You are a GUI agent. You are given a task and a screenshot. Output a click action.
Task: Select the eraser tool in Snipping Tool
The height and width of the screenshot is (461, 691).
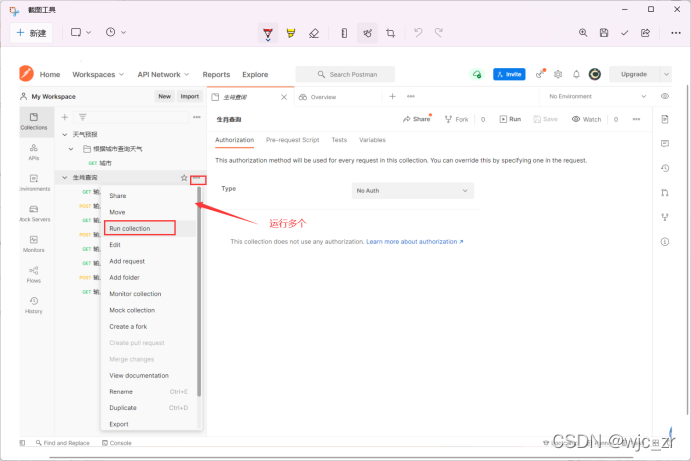314,33
